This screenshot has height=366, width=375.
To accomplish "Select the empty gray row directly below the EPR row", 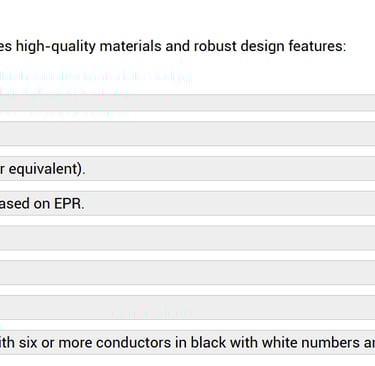I will 187,238.
